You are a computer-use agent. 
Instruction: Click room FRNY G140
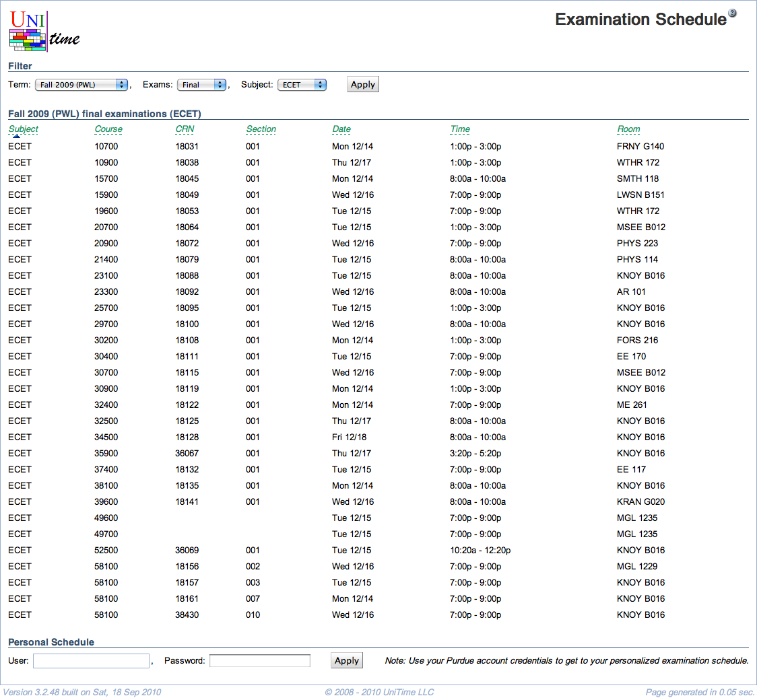point(640,146)
